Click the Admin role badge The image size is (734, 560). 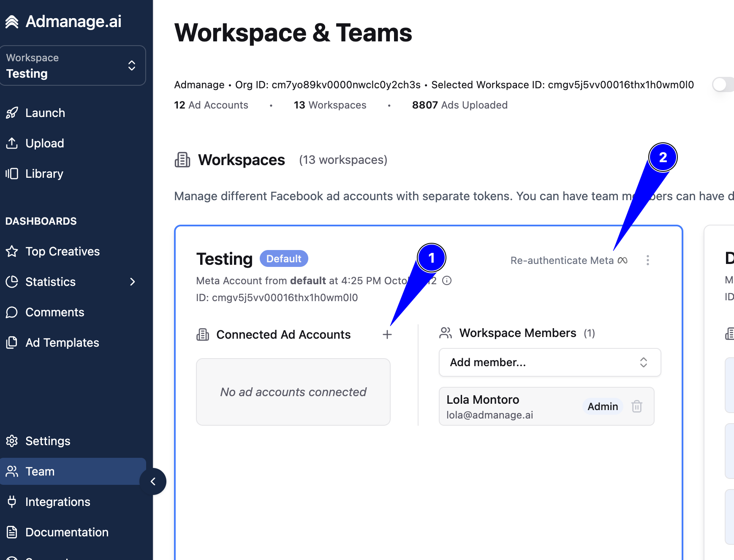[x=603, y=406]
